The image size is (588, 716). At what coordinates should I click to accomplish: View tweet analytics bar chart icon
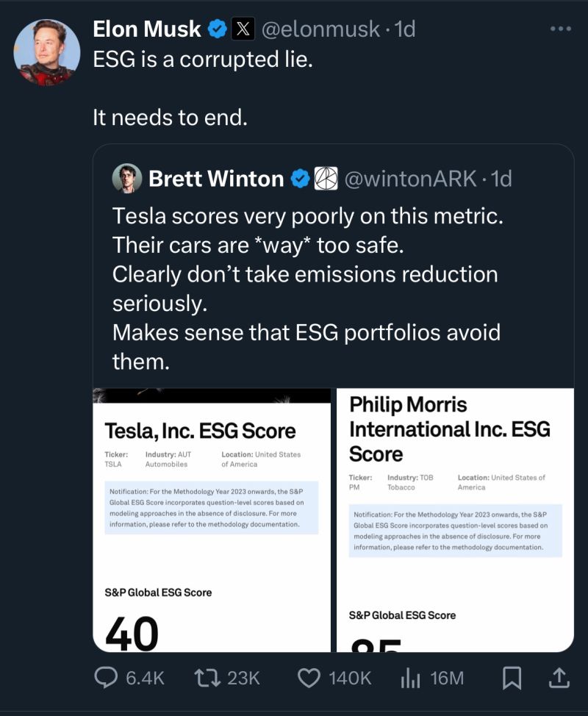[410, 677]
